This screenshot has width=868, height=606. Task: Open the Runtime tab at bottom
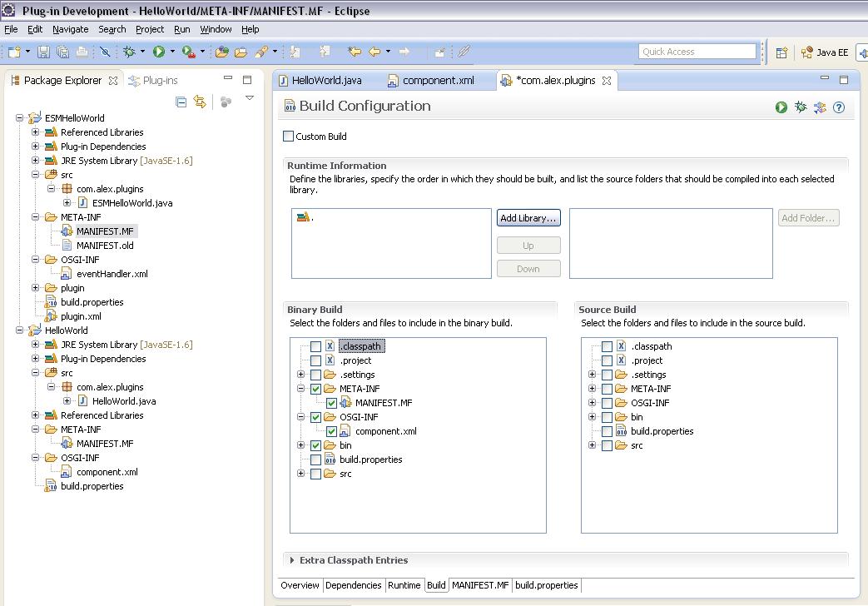404,585
